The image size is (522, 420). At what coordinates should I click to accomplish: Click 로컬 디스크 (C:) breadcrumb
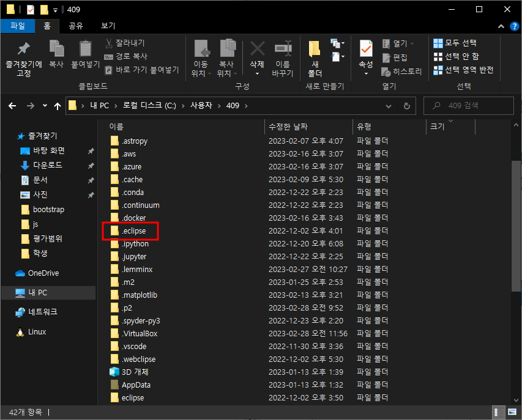coord(149,106)
